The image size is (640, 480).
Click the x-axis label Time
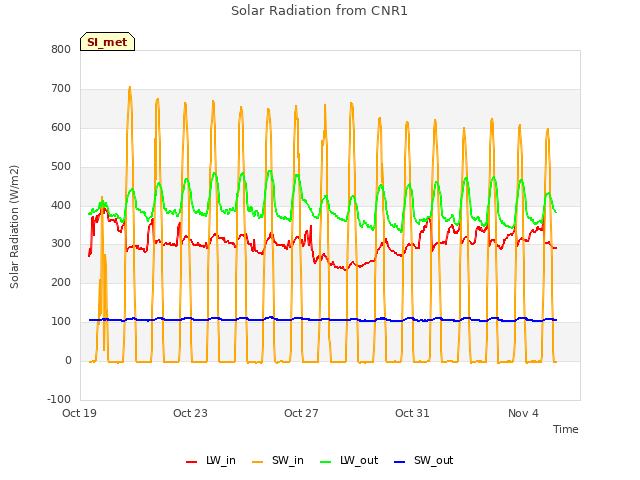(566, 429)
